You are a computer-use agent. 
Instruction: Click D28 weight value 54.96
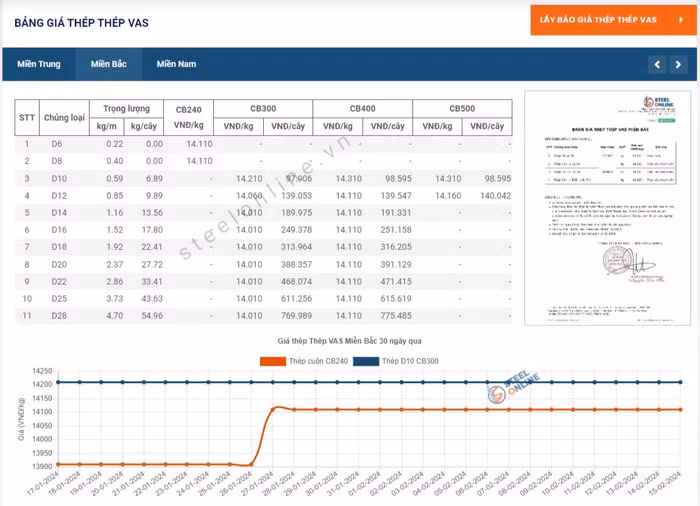(152, 316)
